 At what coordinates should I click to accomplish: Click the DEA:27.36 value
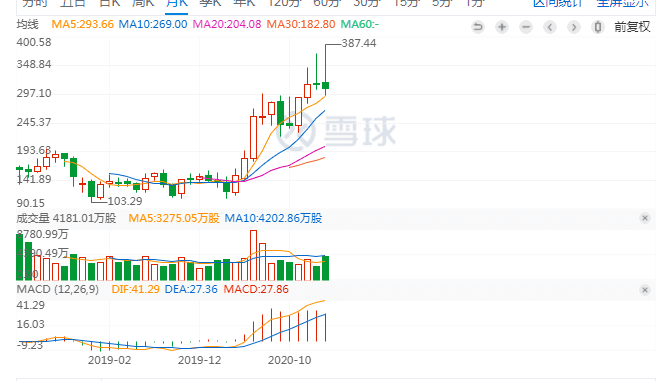coord(191,290)
